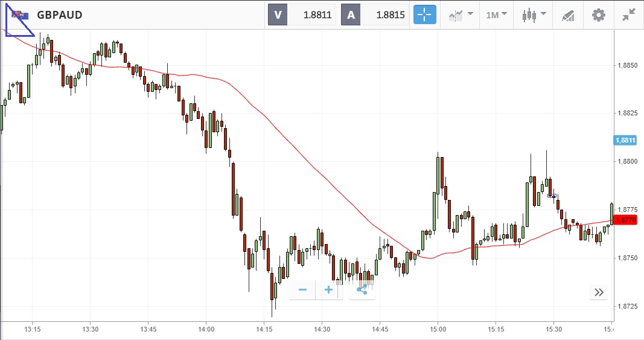This screenshot has width=644, height=340.
Task: Click the red 1,8770 moving average label
Action: coord(625,220)
